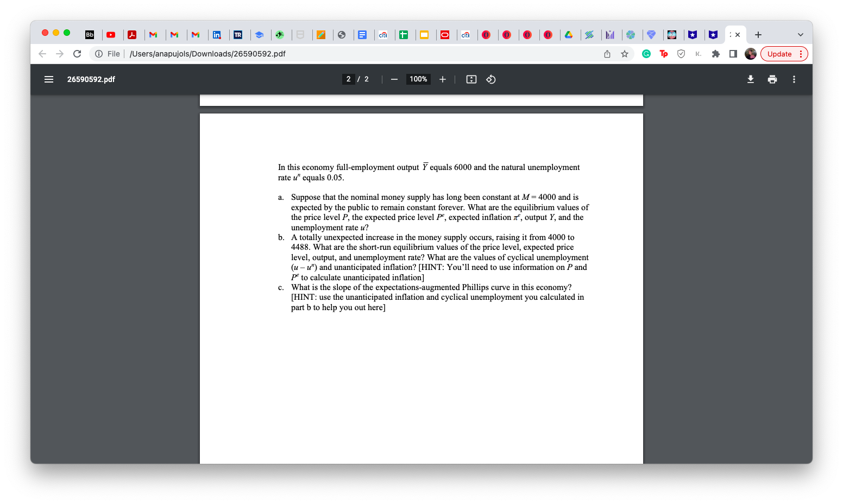Select the rotate page icon

490,79
